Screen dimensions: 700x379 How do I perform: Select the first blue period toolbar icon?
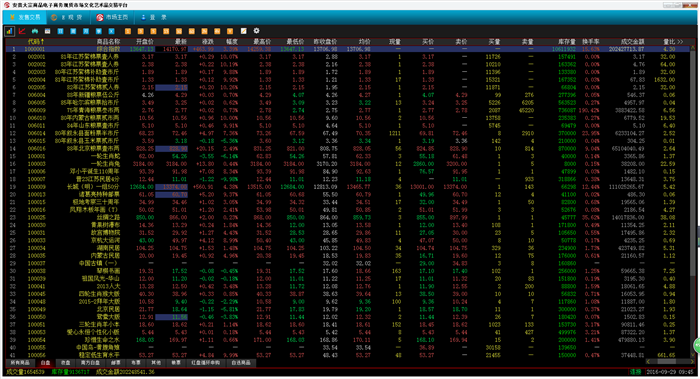[x=60, y=31]
